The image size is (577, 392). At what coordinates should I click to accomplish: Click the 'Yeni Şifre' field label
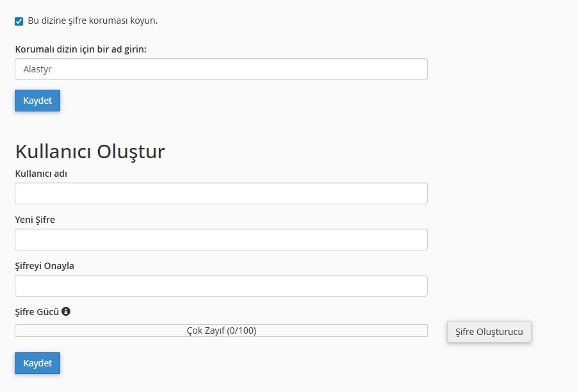(35, 220)
